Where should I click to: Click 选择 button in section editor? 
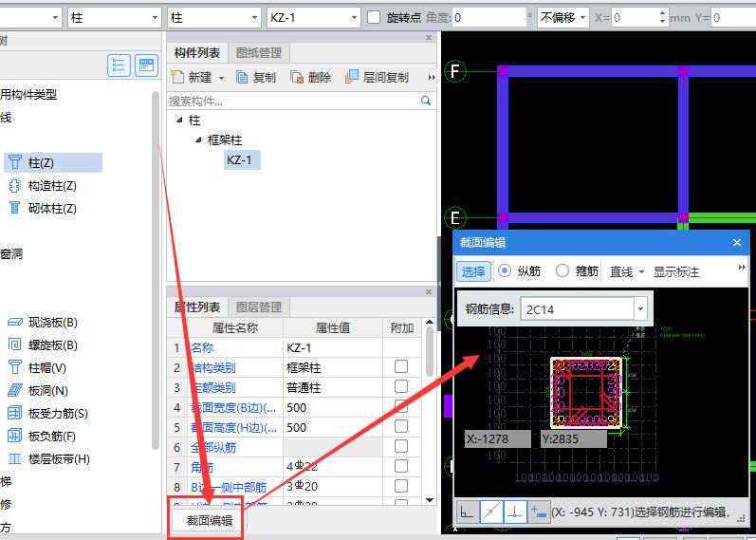tap(473, 271)
